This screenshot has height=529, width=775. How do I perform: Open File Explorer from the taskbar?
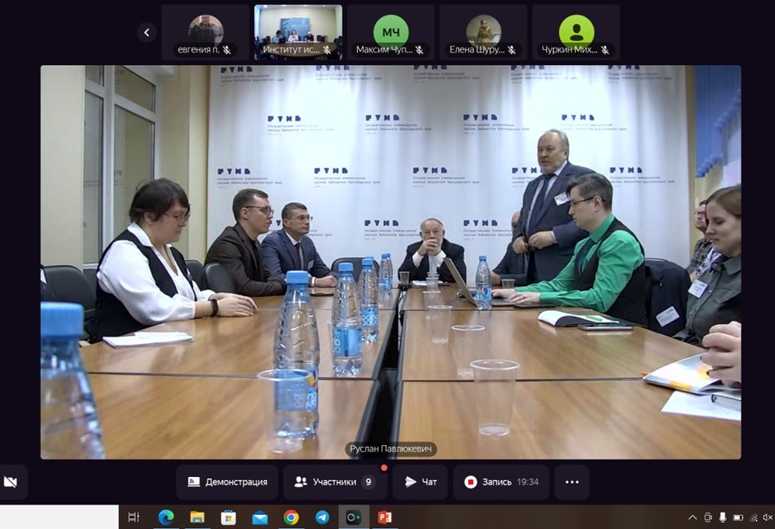(x=197, y=517)
